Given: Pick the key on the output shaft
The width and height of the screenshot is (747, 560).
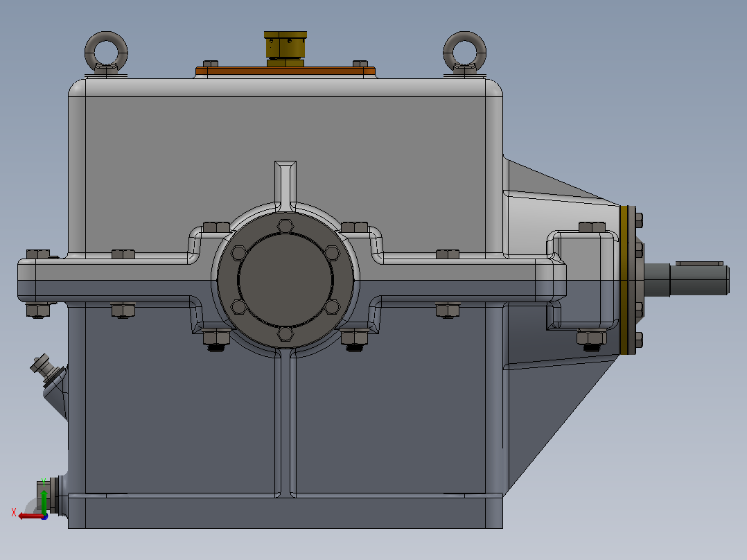Looking at the screenshot, I should click(699, 263).
